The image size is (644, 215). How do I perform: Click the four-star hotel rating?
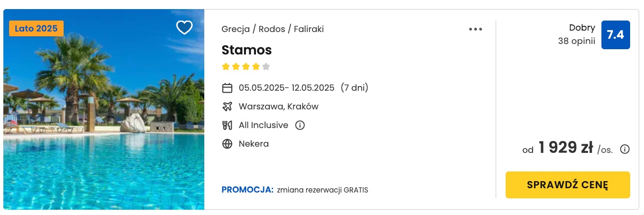click(246, 66)
